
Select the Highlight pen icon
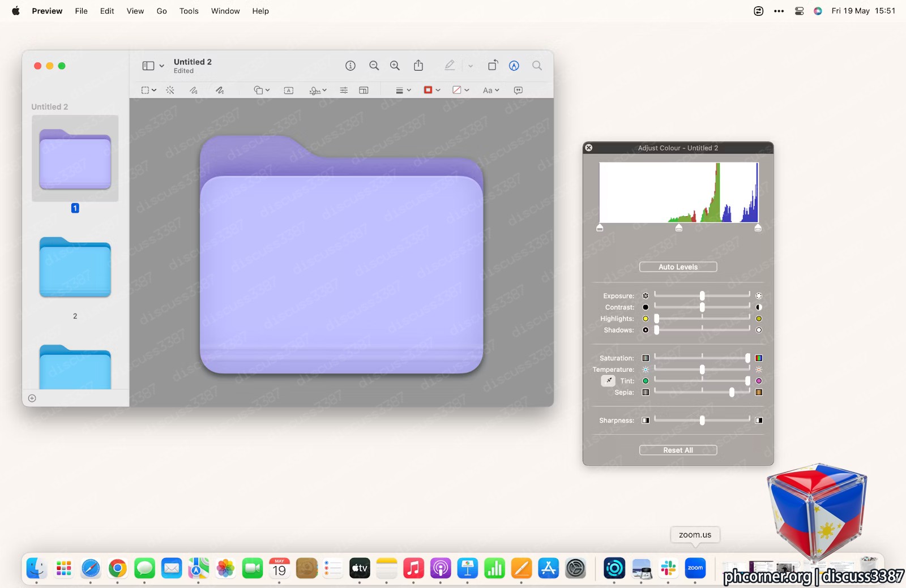(450, 66)
